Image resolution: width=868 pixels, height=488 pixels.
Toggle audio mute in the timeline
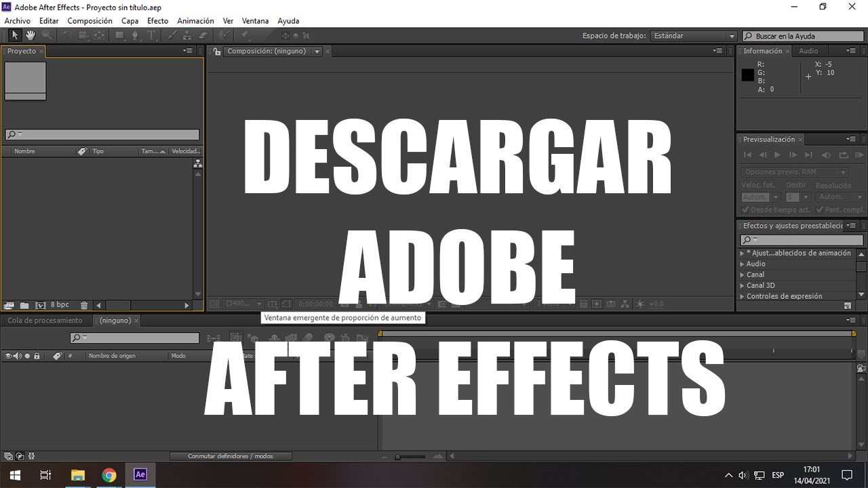click(18, 355)
